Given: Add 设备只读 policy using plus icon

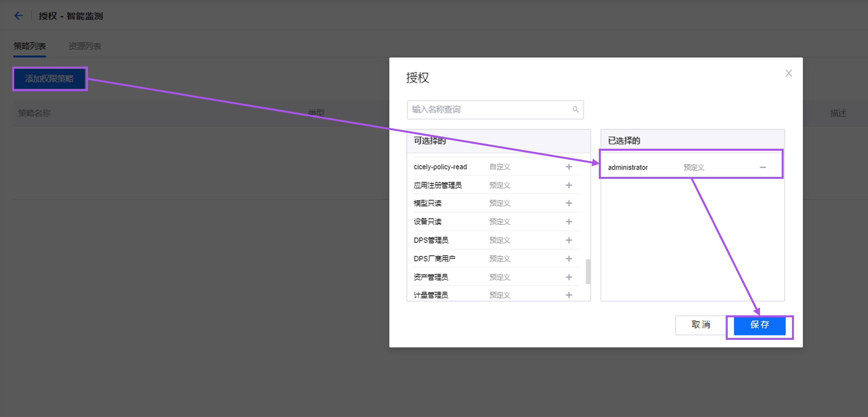Looking at the screenshot, I should coord(568,222).
